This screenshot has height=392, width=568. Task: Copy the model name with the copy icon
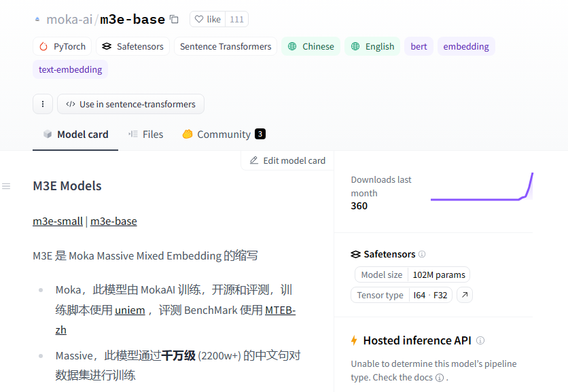tap(174, 19)
